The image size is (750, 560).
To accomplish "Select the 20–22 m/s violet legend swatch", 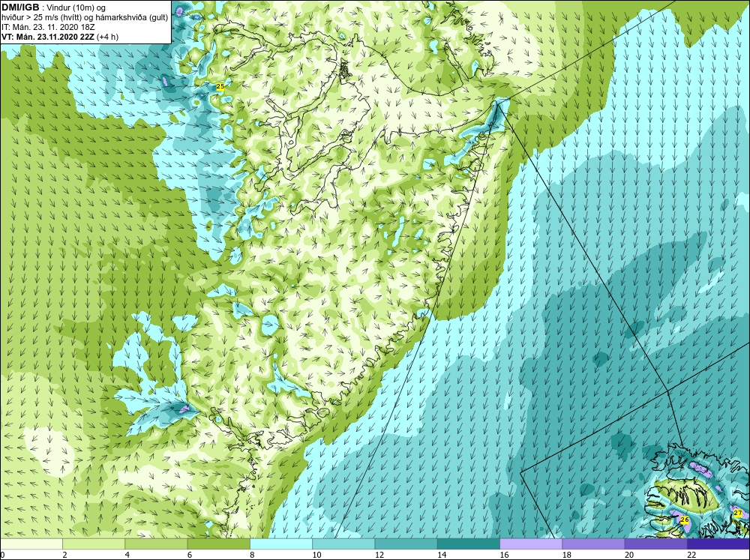I will click(655, 544).
